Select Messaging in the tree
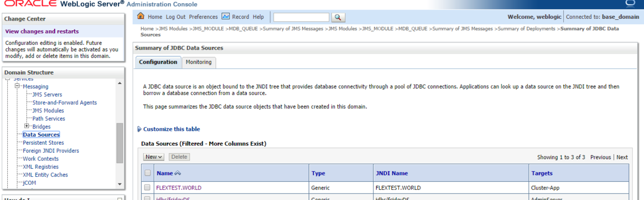 point(36,87)
